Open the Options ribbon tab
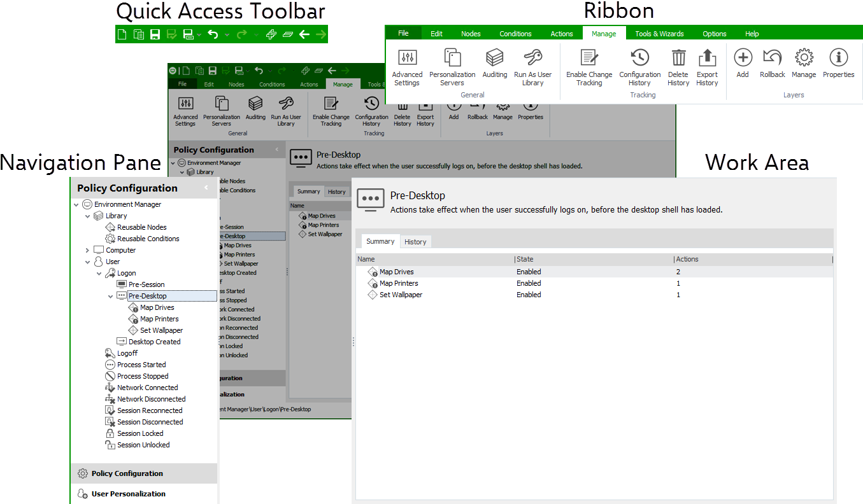The image size is (863, 504). [x=714, y=34]
